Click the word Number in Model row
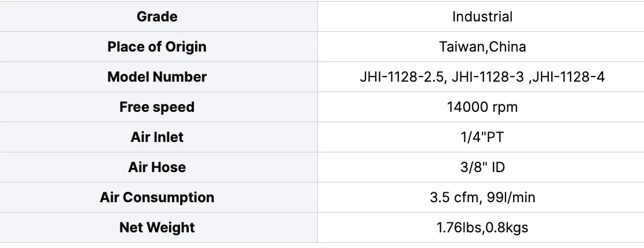The height and width of the screenshot is (248, 644). tap(180, 77)
